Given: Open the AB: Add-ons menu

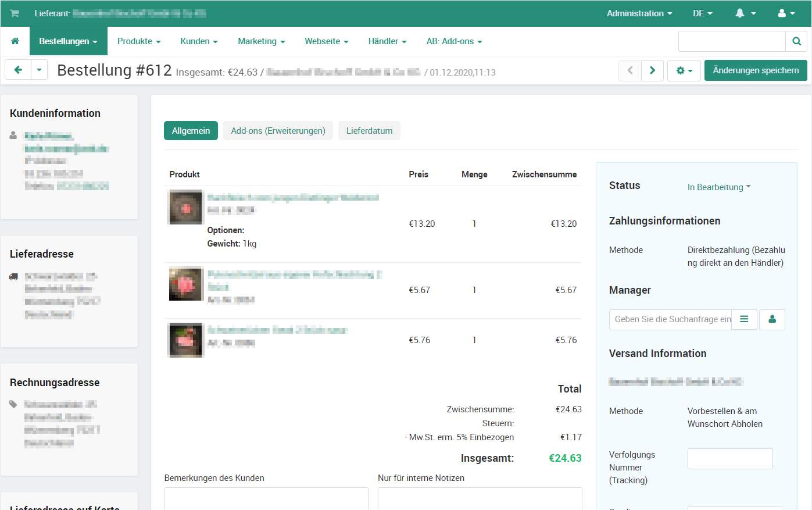Looking at the screenshot, I should click(455, 41).
